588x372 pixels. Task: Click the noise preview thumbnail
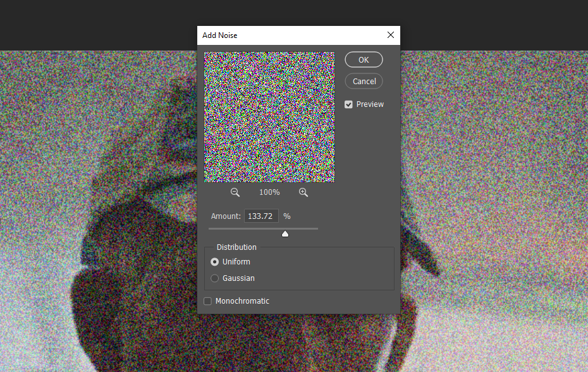[269, 117]
